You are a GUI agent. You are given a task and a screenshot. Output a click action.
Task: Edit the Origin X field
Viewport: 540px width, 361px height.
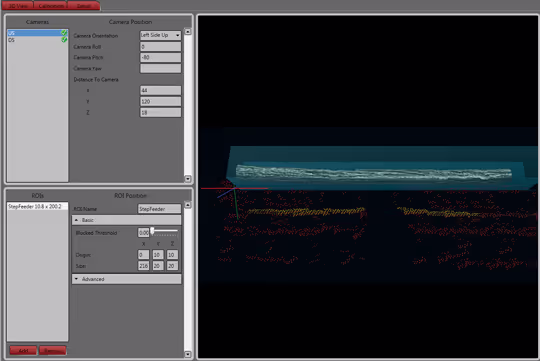point(144,255)
